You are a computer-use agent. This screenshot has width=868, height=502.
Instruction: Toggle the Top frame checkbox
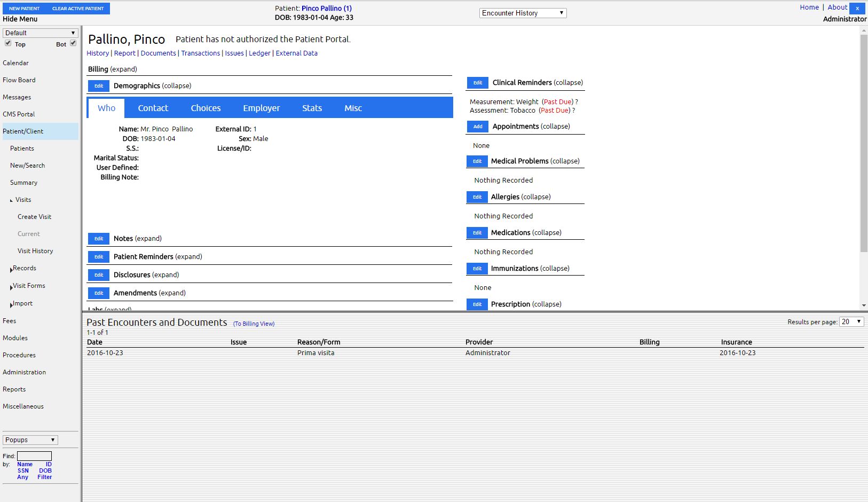click(x=8, y=43)
